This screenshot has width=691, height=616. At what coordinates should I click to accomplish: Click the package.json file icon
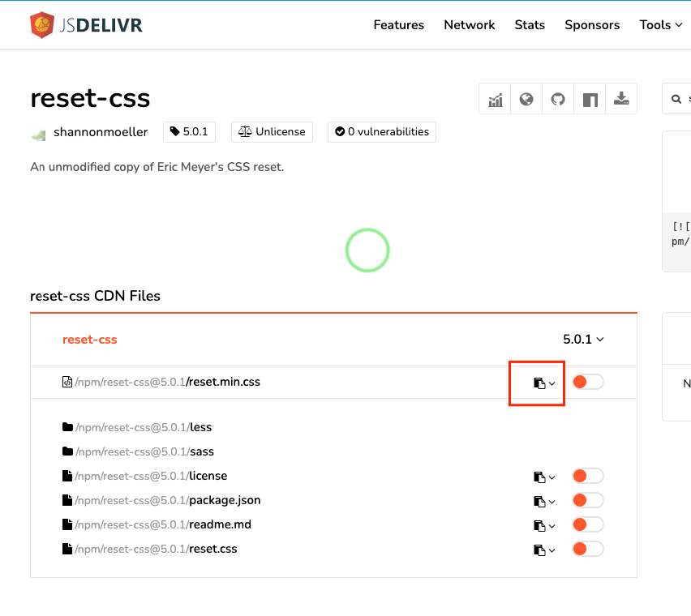click(67, 500)
